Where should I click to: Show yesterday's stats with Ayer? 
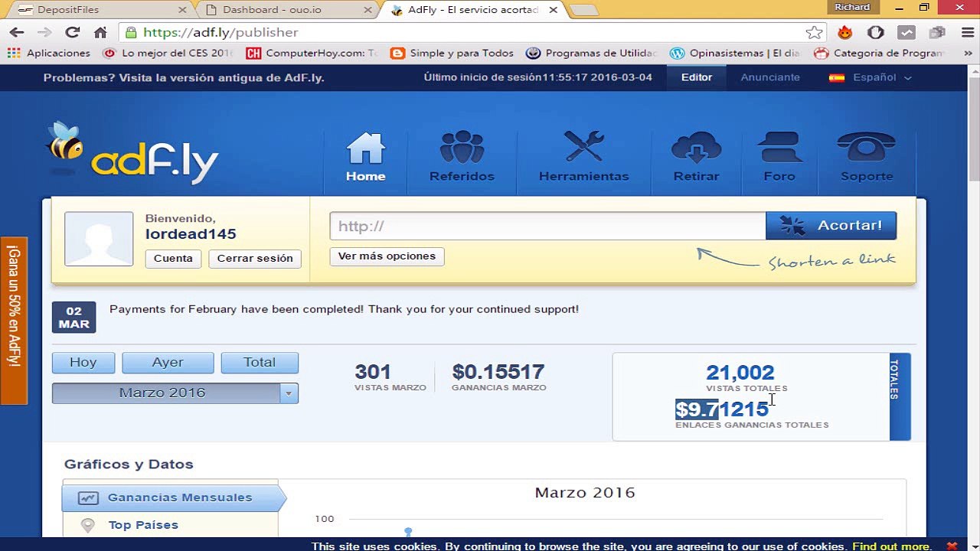coord(168,363)
